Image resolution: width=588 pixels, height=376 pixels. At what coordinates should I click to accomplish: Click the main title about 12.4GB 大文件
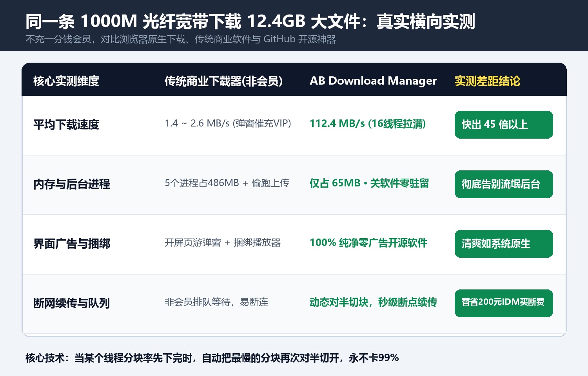click(x=250, y=22)
